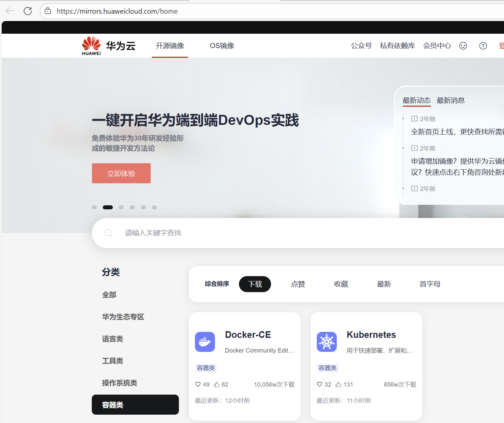Select the fifth carousel dot
This screenshot has width=504, height=423.
(143, 207)
